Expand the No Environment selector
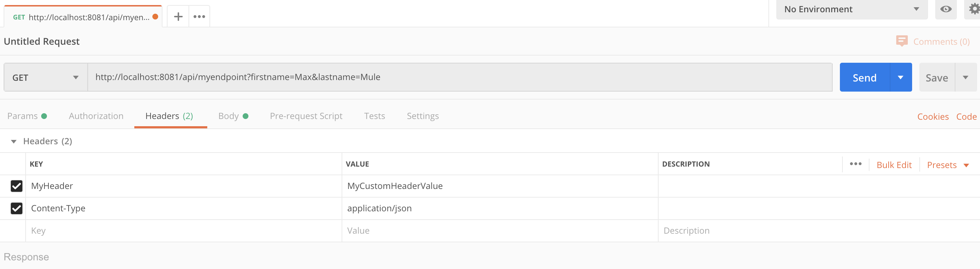980x269 pixels. click(851, 9)
